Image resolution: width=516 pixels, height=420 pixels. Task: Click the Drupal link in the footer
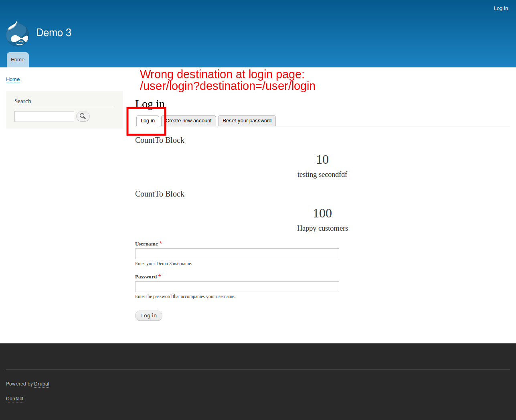click(x=42, y=384)
